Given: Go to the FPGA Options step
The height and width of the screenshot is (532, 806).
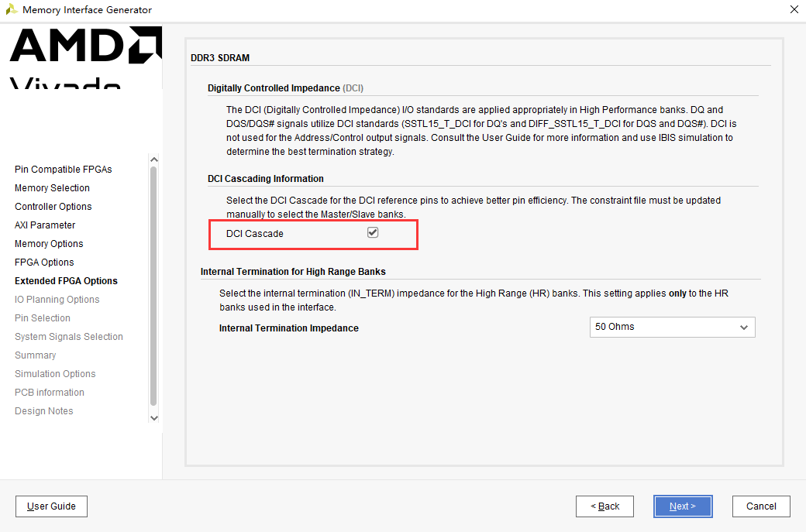Looking at the screenshot, I should tap(44, 262).
